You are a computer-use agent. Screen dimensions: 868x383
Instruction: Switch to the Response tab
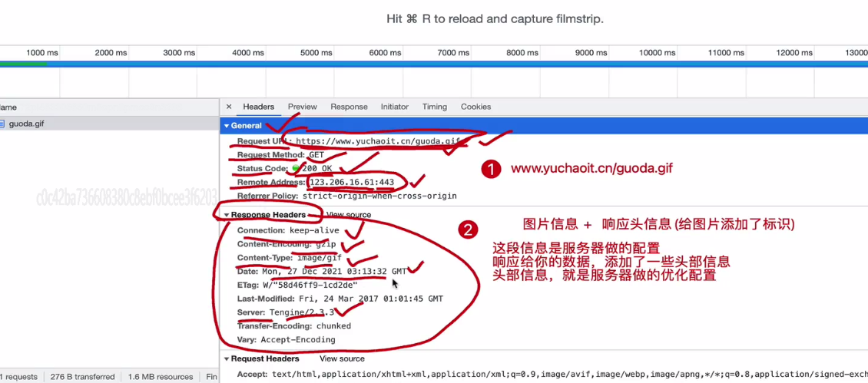[x=349, y=107]
